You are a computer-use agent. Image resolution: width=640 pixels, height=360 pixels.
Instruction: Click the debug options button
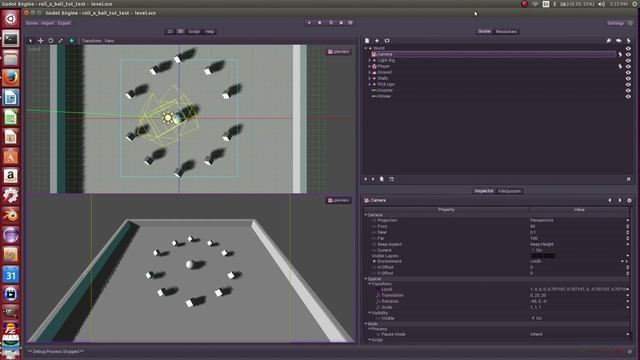coord(350,23)
